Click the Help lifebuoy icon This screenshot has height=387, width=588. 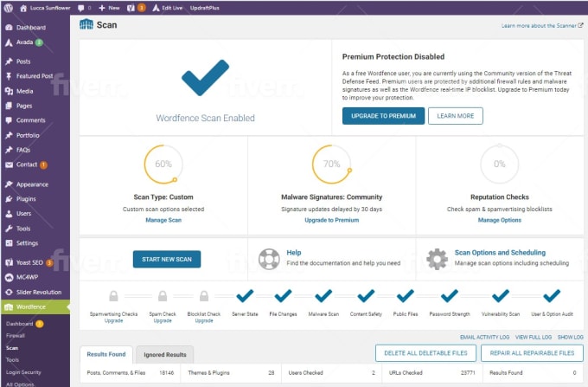tap(269, 259)
